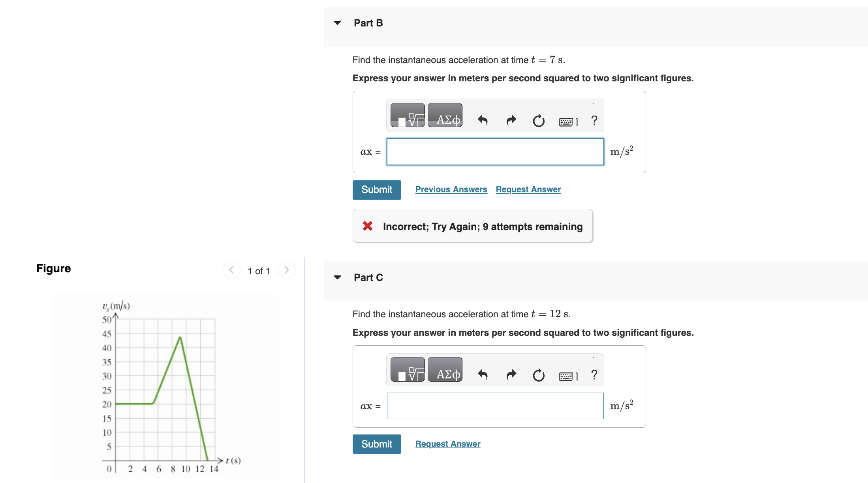
Task: Open the keyboard shortcuts icon in Part B
Action: point(567,122)
